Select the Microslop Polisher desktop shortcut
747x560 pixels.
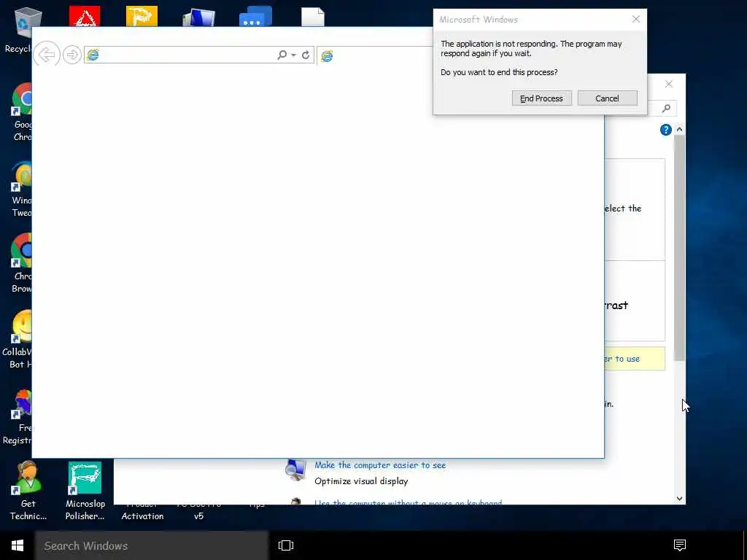click(85, 491)
